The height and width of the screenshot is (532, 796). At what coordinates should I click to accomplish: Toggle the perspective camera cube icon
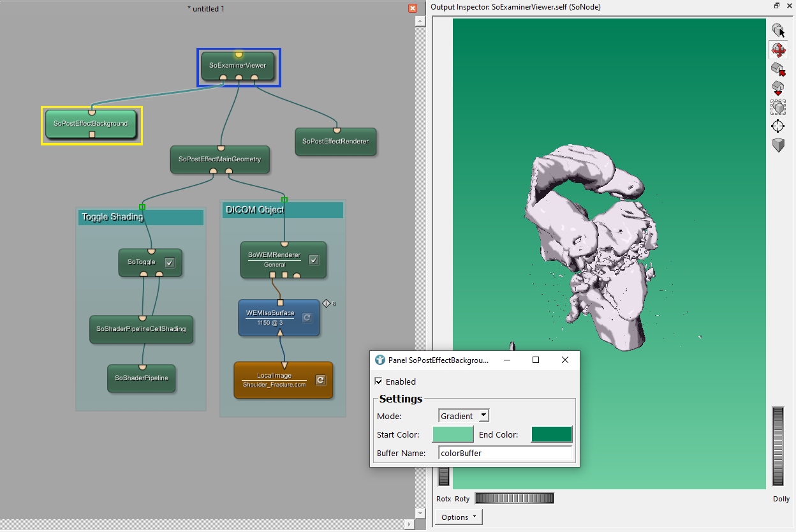pyautogui.click(x=778, y=145)
